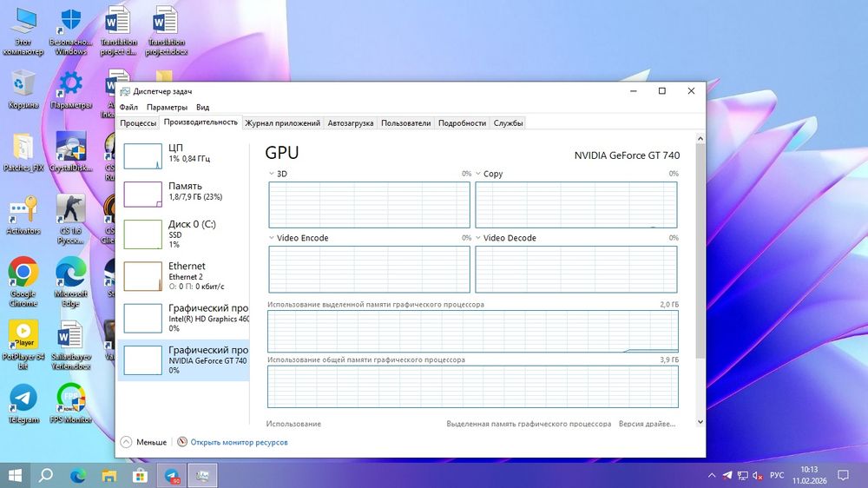Switch to the Процессы tab
This screenshot has height=488, width=868.
click(x=138, y=123)
